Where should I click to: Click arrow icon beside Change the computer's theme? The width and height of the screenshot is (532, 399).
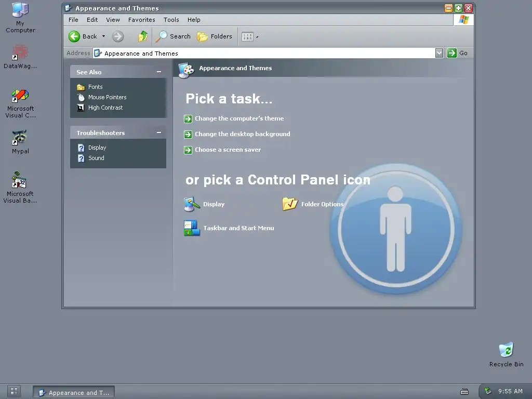point(188,119)
